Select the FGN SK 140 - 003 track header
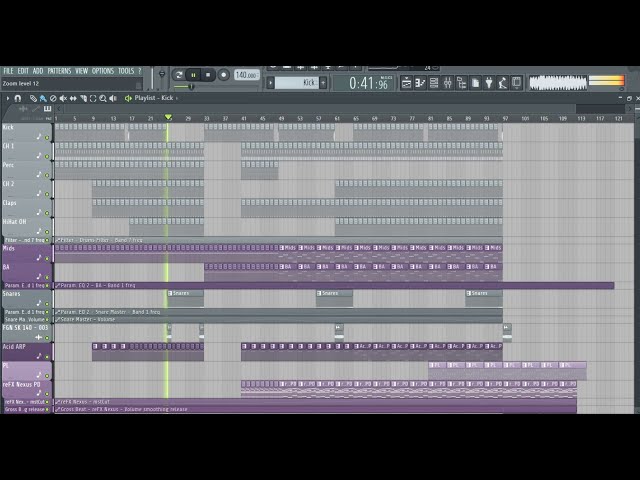The height and width of the screenshot is (480, 640). [27, 332]
